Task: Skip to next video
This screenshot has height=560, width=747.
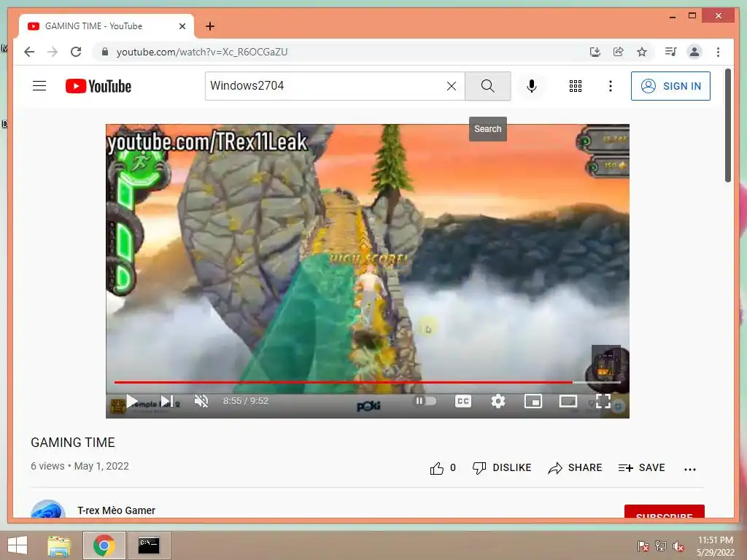Action: (x=166, y=402)
